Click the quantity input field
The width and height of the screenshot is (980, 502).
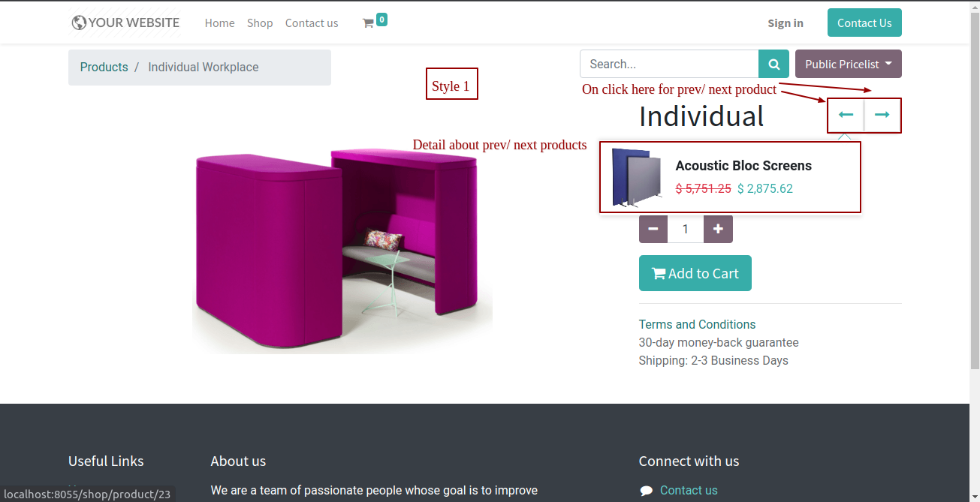686,229
